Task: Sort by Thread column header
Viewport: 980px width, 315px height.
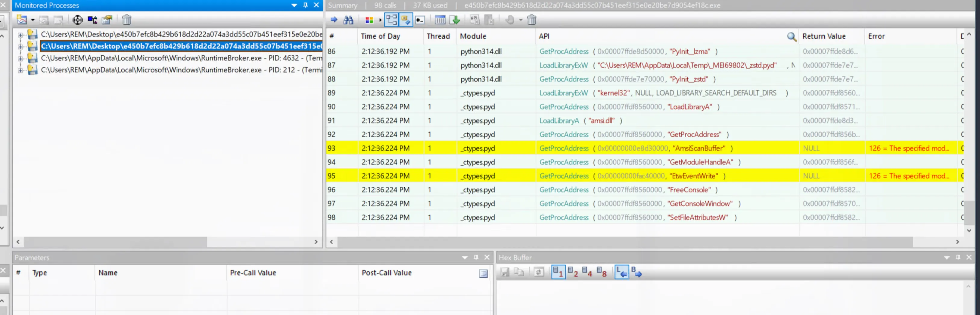Action: [440, 36]
